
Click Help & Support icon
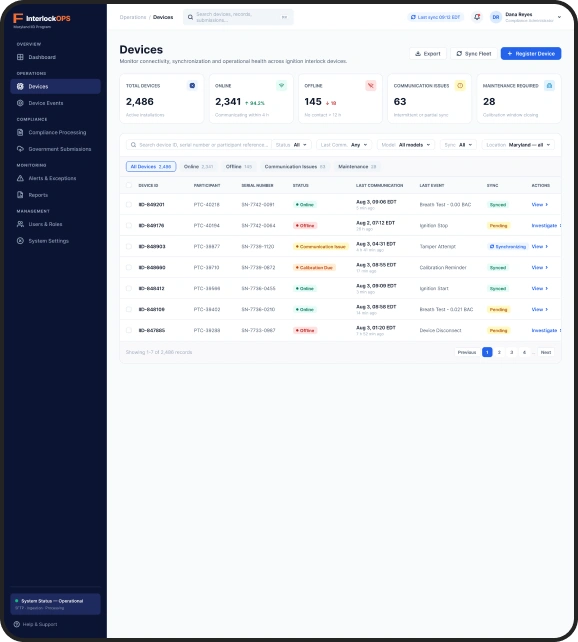(17, 624)
